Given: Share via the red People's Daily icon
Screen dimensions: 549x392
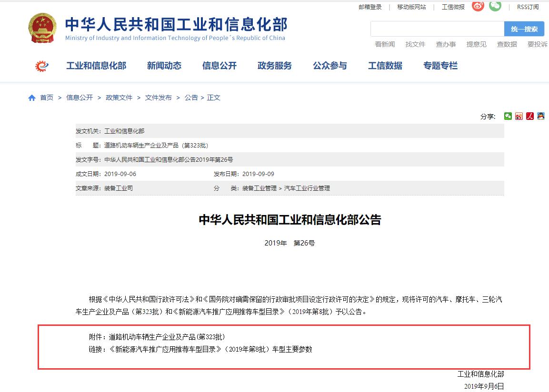Looking at the screenshot, I should pos(530,116).
